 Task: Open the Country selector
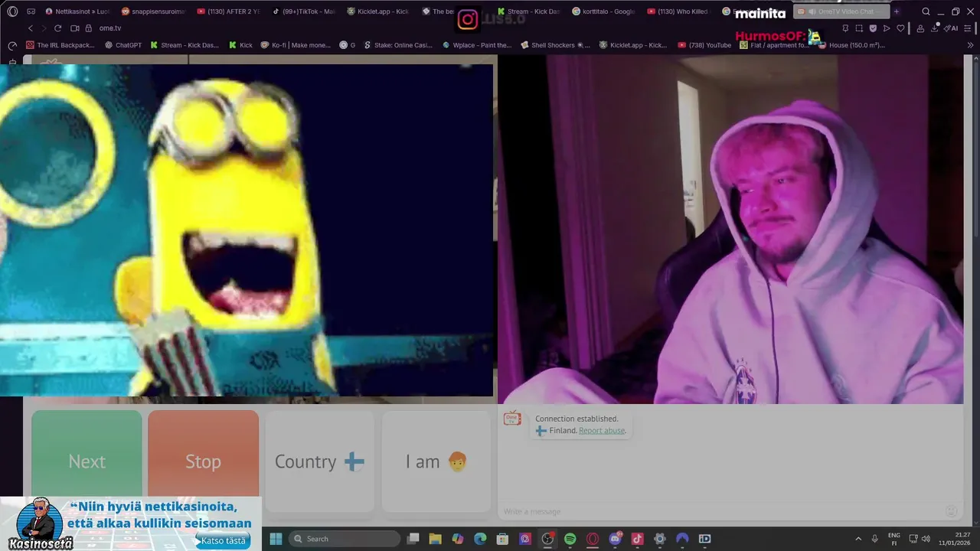click(319, 461)
